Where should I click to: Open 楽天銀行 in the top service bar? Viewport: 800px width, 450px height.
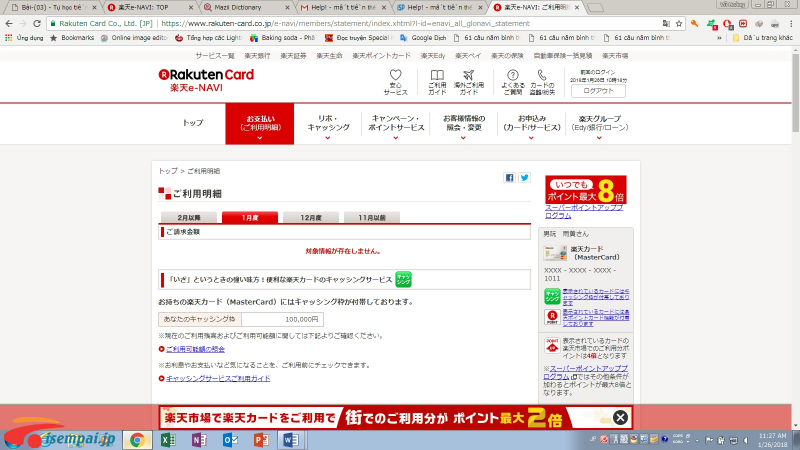[257, 56]
